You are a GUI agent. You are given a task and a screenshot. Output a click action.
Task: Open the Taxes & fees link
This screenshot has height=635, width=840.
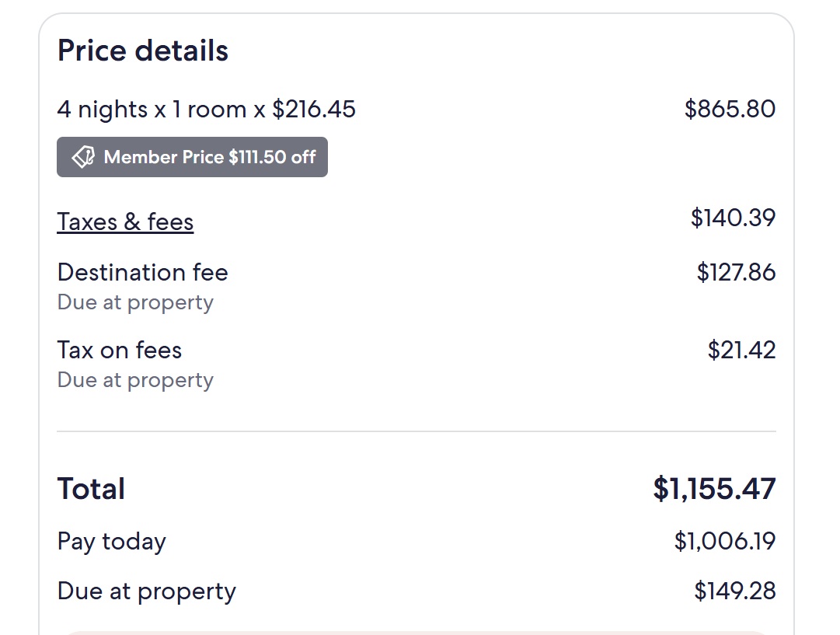125,222
